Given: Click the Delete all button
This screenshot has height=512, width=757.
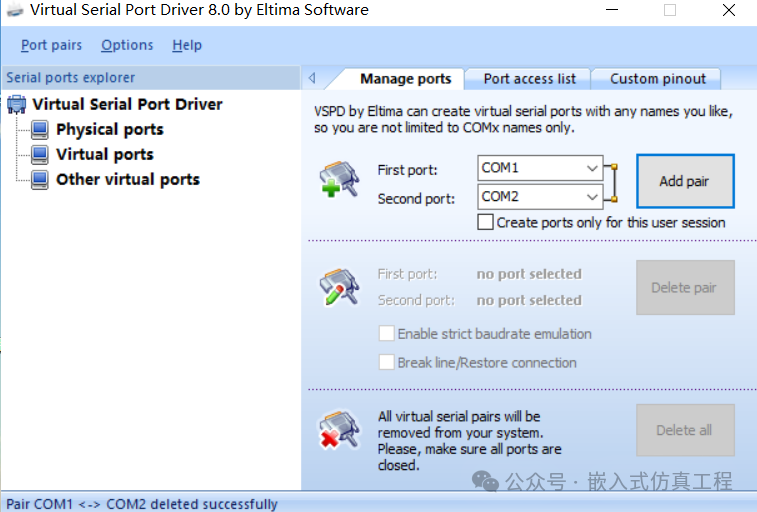Looking at the screenshot, I should tap(685, 430).
